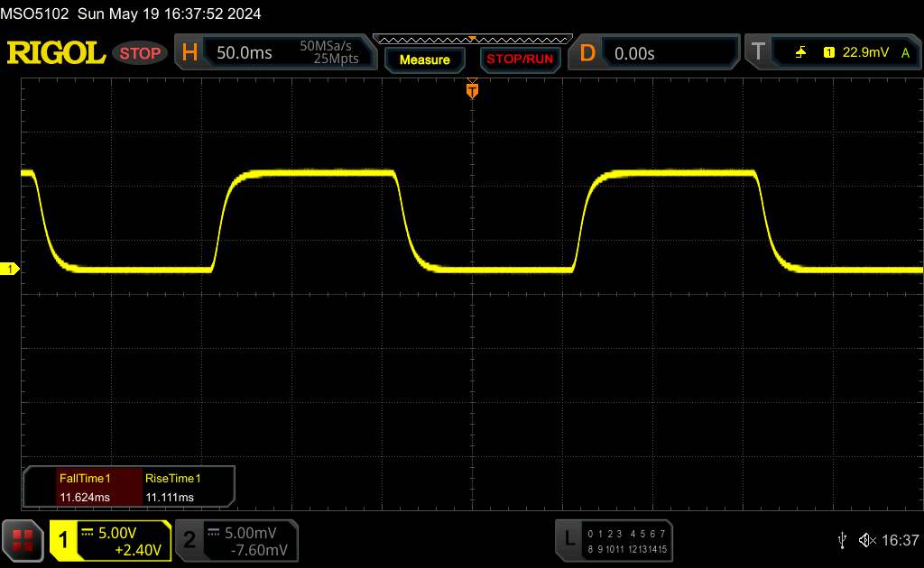924x568 pixels.
Task: Click the channel 2 DC coupling icon
Action: point(213,533)
